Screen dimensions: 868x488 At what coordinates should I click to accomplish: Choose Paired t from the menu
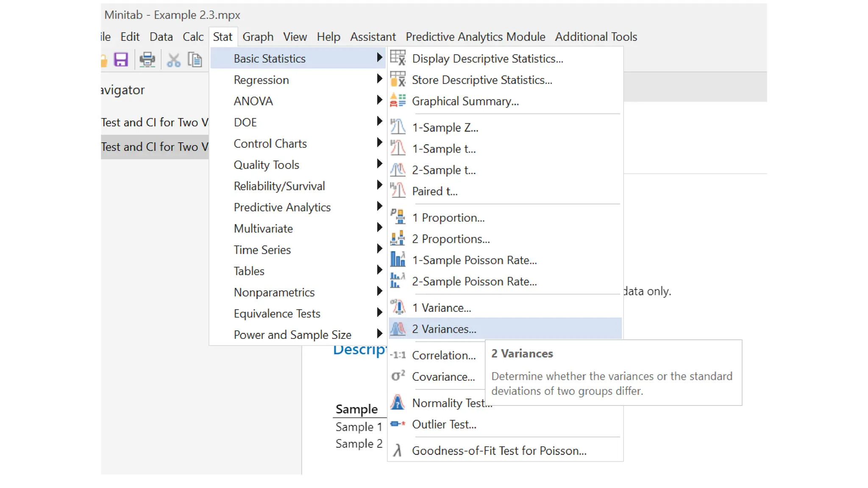434,191
